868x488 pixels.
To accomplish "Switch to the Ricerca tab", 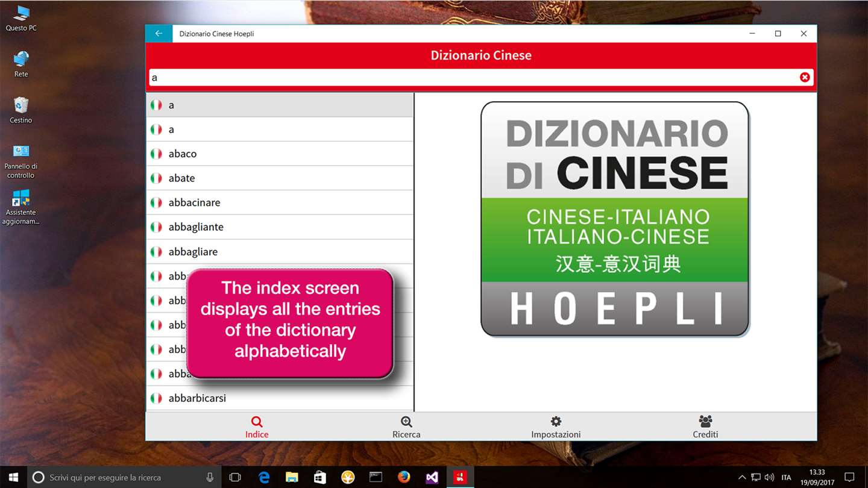I will pos(406,427).
